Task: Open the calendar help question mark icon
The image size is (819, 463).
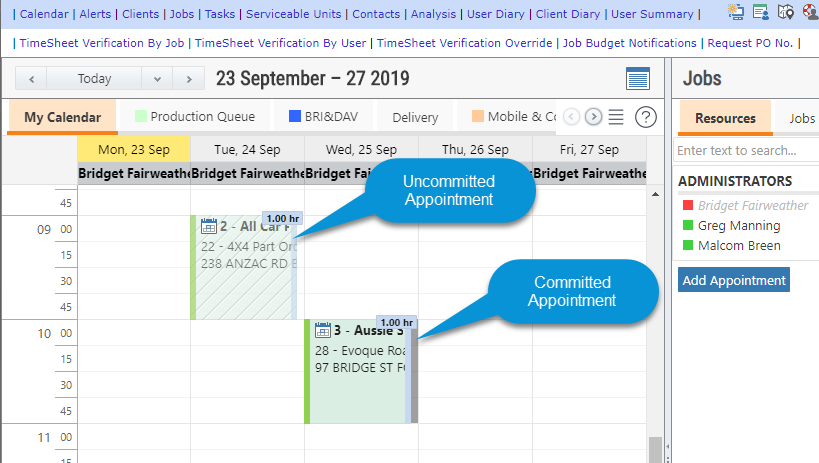Action: (646, 117)
